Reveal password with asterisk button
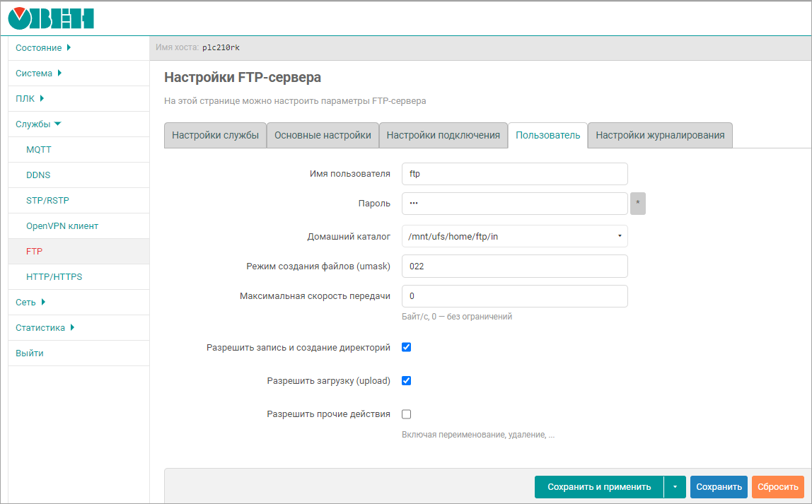Image resolution: width=812 pixels, height=504 pixels. coord(637,204)
